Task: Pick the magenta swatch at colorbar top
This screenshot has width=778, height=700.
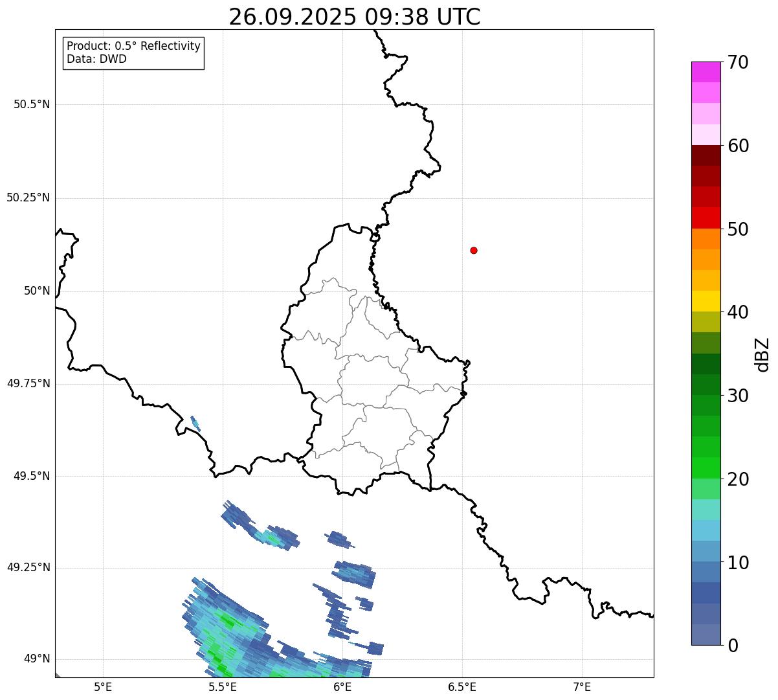Action: pyautogui.click(x=706, y=72)
